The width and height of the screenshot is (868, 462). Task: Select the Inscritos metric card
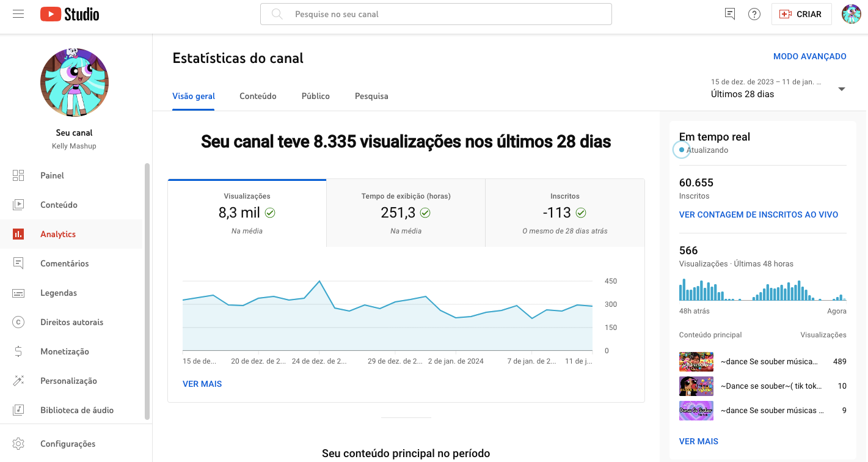click(x=565, y=213)
